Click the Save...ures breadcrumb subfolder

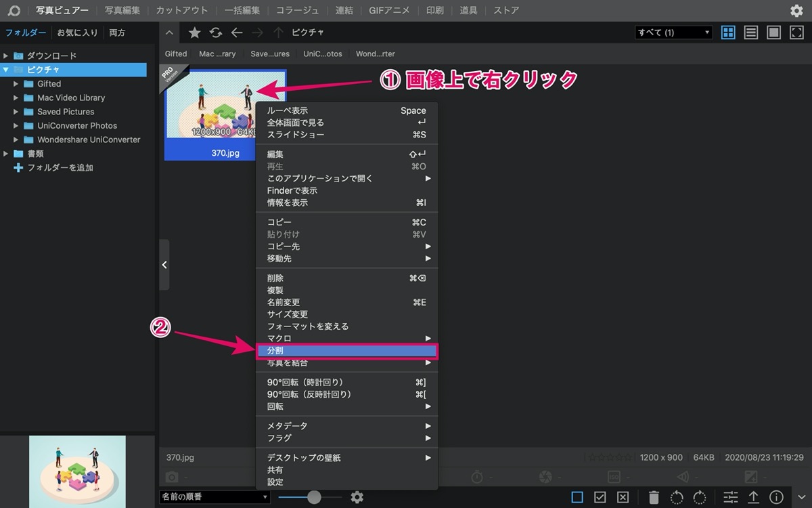pyautogui.click(x=270, y=54)
